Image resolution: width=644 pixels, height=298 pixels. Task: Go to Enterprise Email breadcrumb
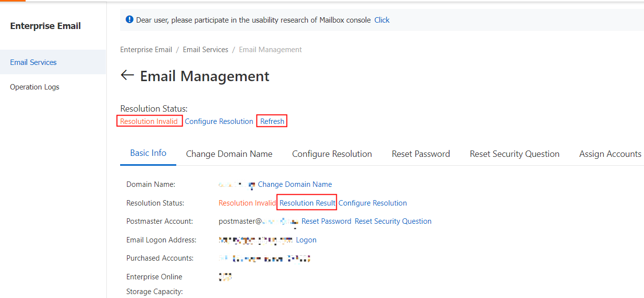tap(146, 50)
